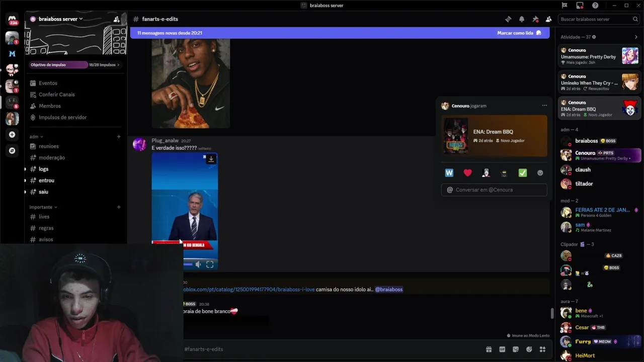Click the chat scrollbar thumb

552,313
